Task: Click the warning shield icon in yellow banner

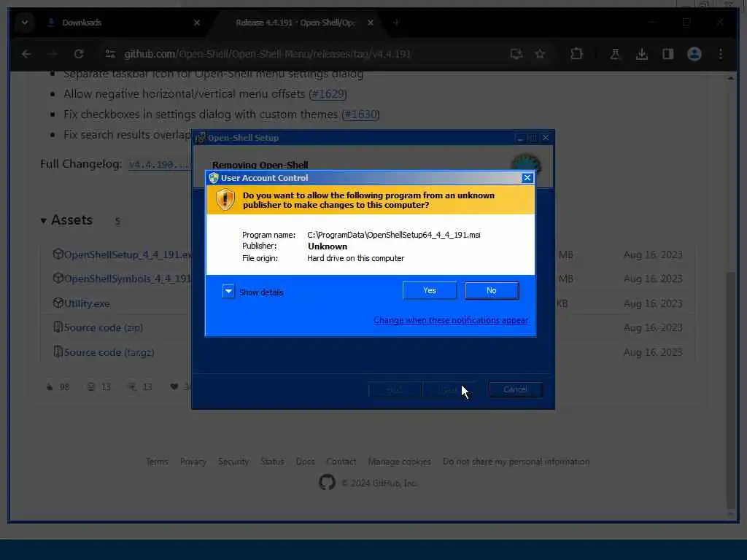Action: tap(225, 199)
